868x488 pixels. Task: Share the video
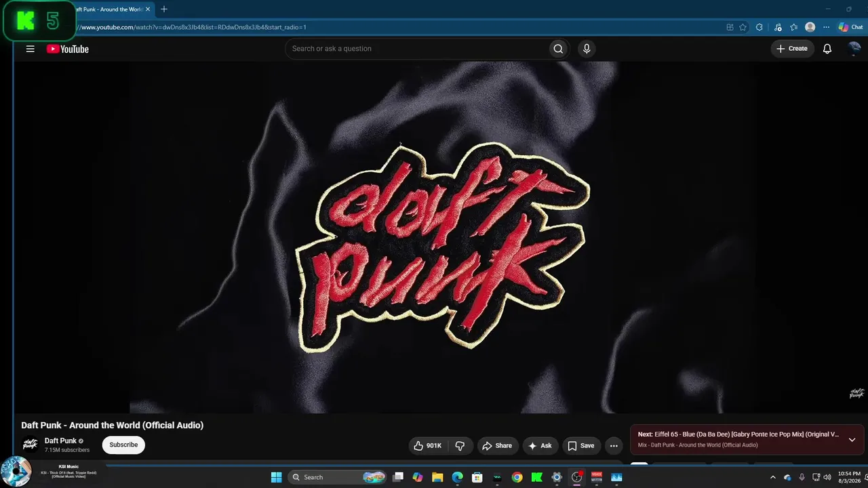point(497,446)
